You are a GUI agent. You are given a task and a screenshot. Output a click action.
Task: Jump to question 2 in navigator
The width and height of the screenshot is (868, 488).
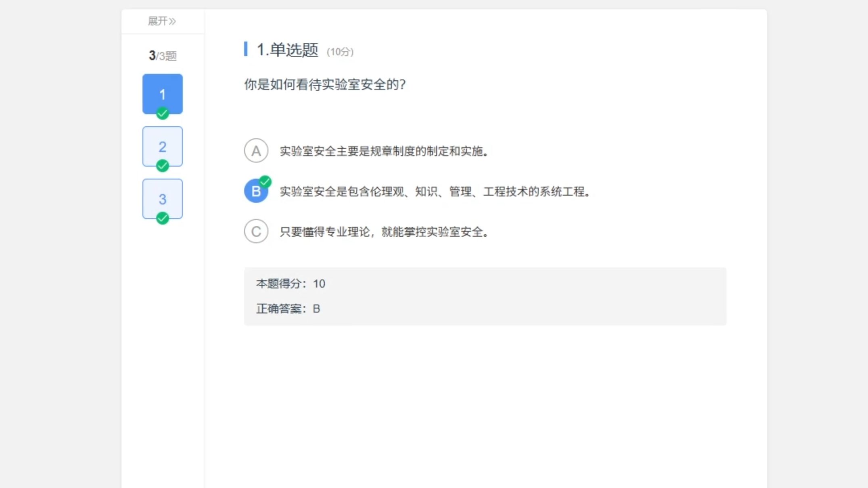(x=162, y=146)
